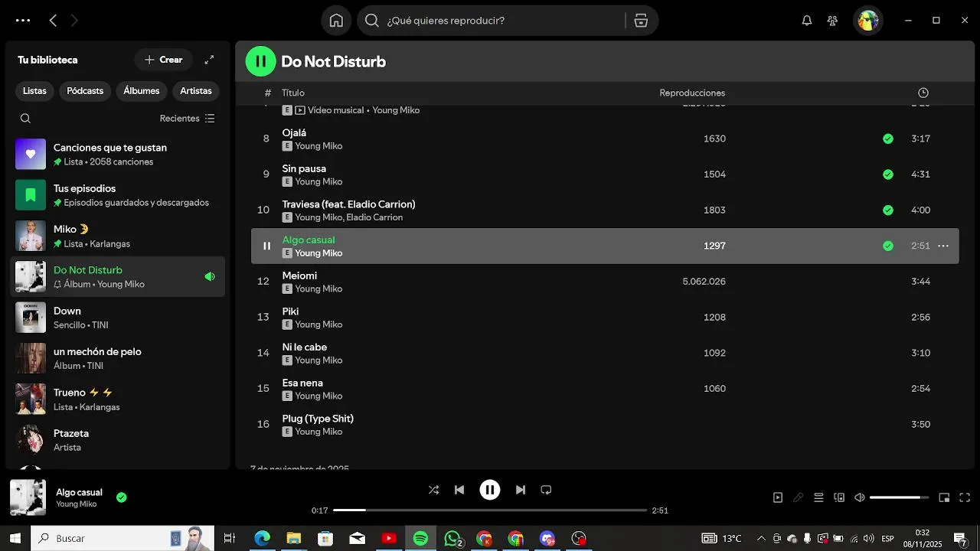This screenshot has width=980, height=551.
Task: Open the miniplayer
Action: 944,497
